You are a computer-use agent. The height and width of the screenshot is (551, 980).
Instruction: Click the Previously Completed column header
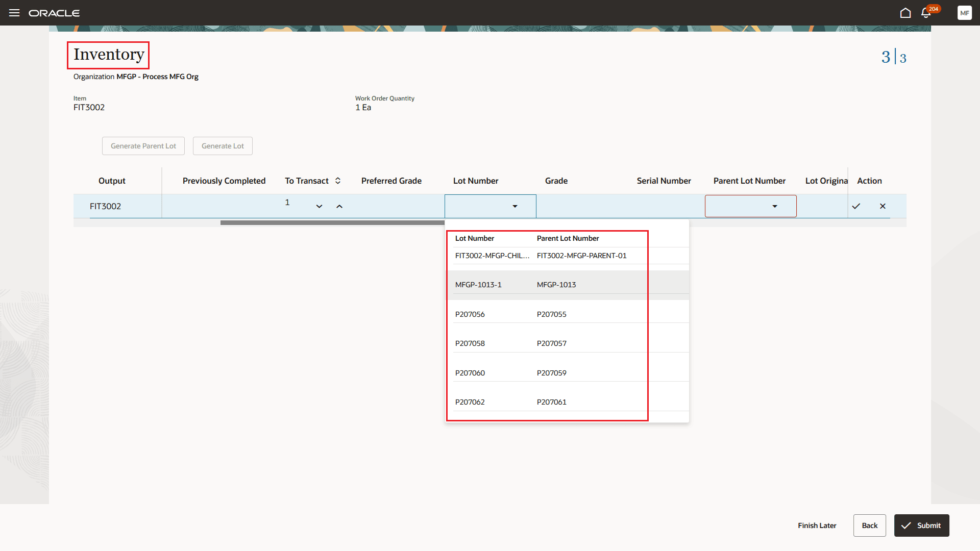[x=224, y=181]
